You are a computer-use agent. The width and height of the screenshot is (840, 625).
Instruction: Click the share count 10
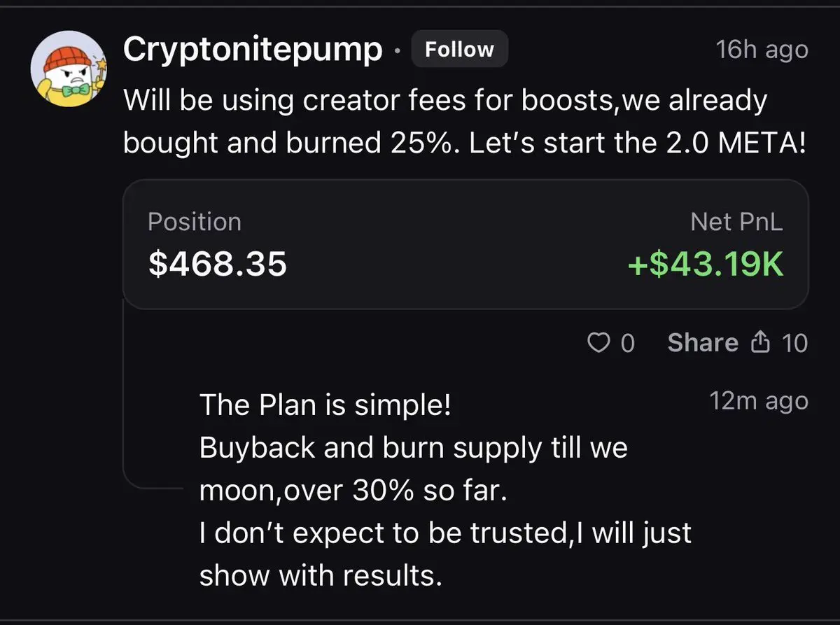(794, 343)
